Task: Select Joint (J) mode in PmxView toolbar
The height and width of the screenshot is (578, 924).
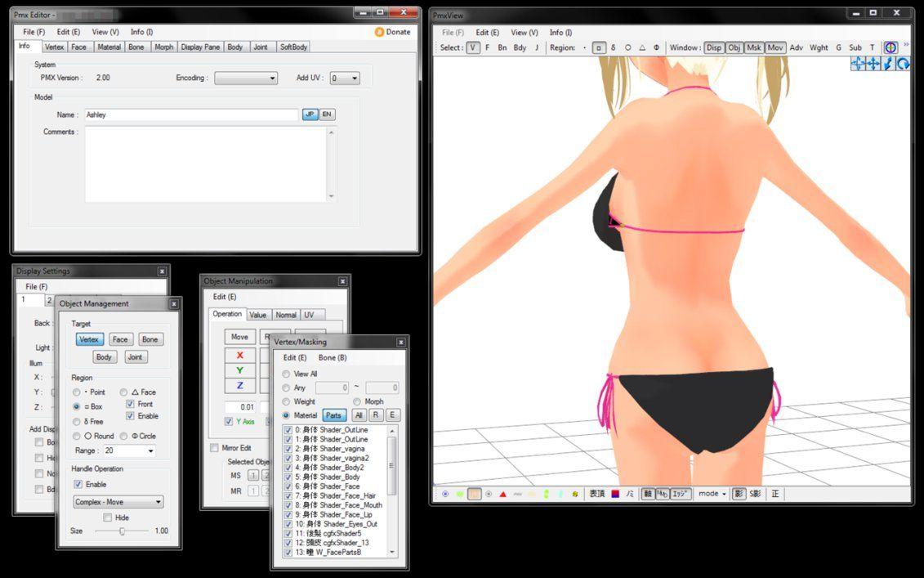Action: tap(536, 47)
